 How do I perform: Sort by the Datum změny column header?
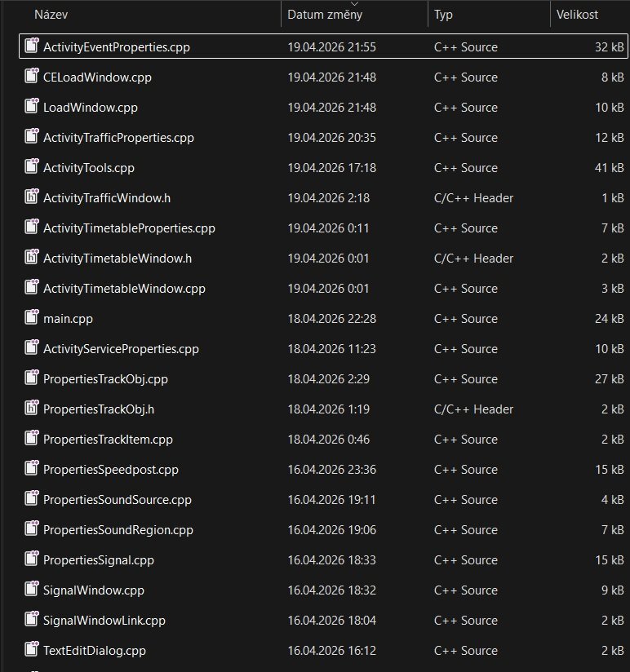click(x=325, y=15)
